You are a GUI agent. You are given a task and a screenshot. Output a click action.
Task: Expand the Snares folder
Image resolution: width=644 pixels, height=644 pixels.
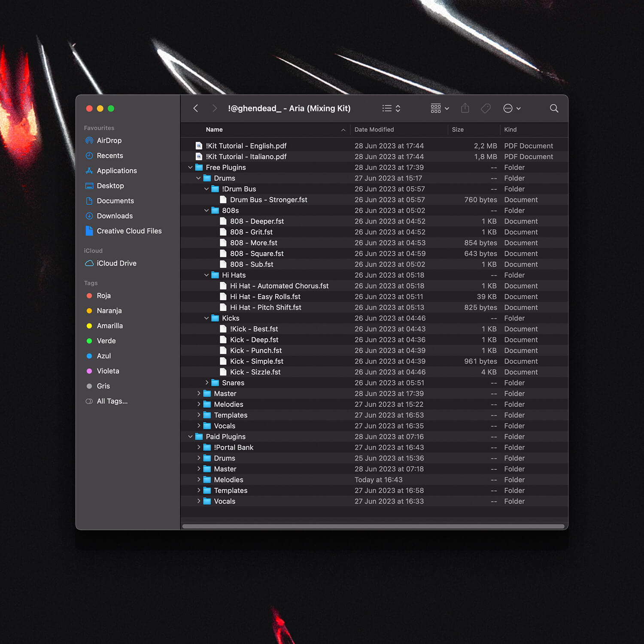(x=207, y=383)
